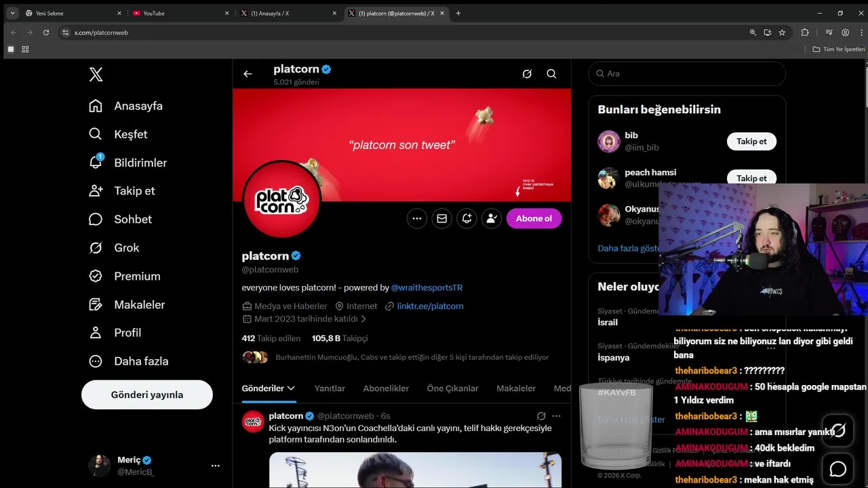This screenshot has height=488, width=868.
Task: Click Abone ol subscribe button
Action: [534, 218]
